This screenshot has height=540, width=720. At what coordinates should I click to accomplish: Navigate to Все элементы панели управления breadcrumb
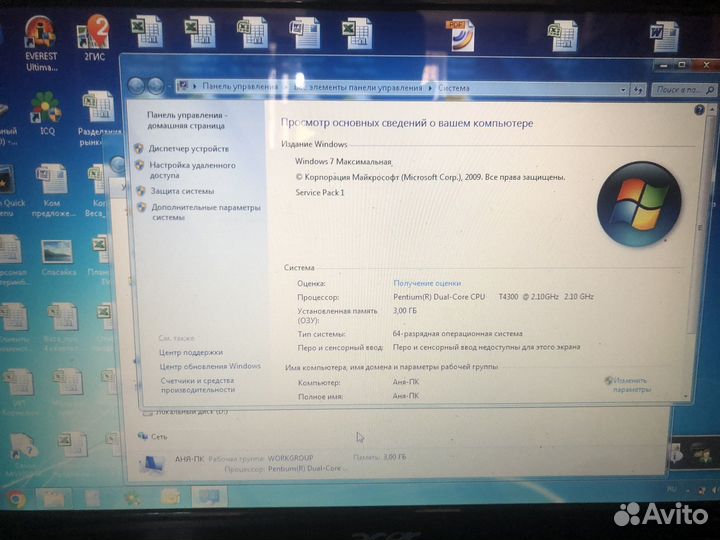click(x=358, y=87)
